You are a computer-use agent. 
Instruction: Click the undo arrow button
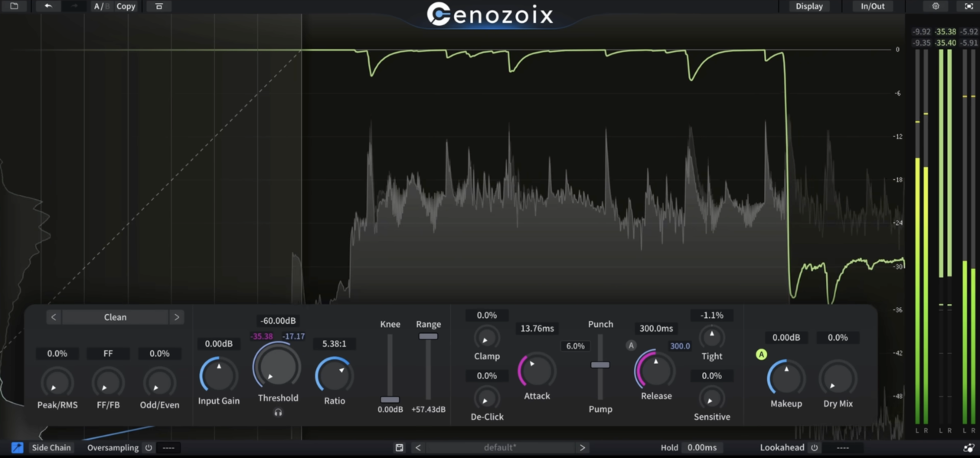tap(48, 6)
